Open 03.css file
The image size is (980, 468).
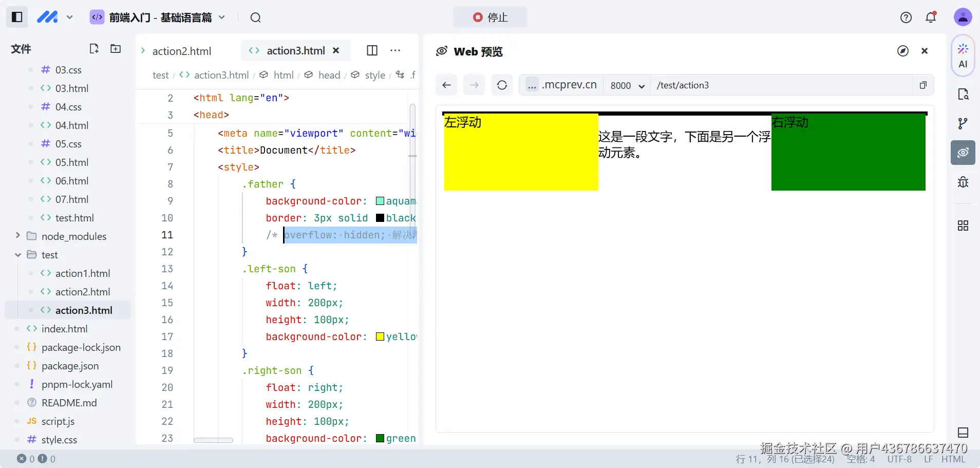point(68,70)
